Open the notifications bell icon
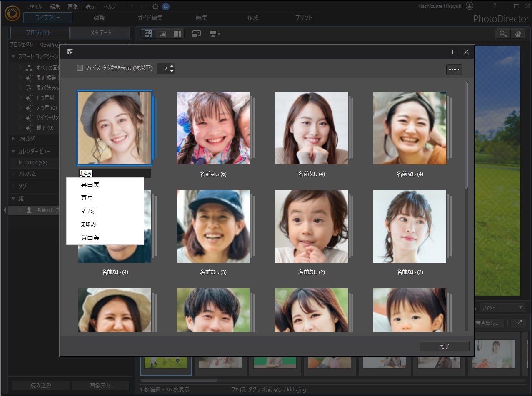Viewport: 532px width, 396px height. tap(166, 7)
